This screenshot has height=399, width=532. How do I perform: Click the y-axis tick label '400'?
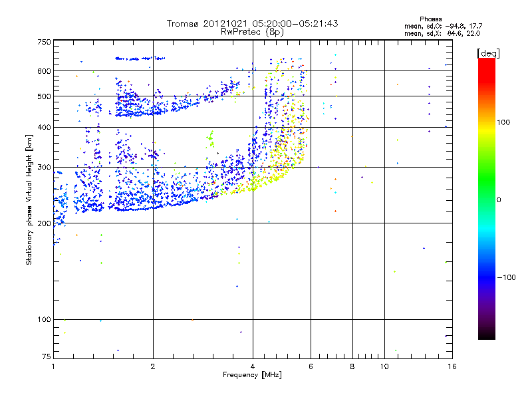pyautogui.click(x=44, y=128)
